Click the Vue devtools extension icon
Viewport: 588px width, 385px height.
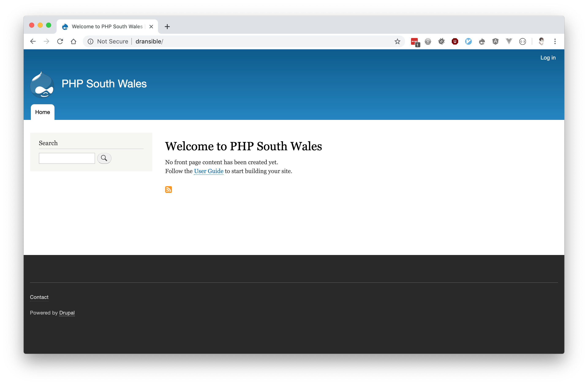click(509, 42)
